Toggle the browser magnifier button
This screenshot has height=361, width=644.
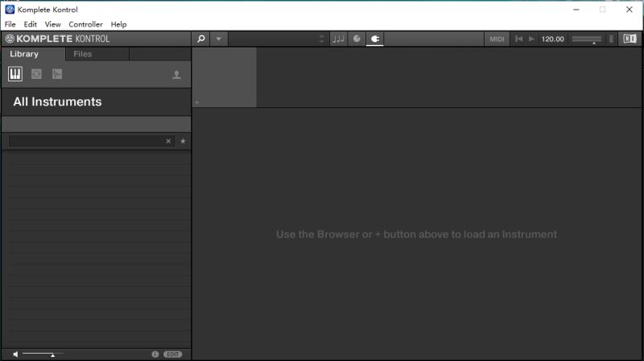[200, 39]
